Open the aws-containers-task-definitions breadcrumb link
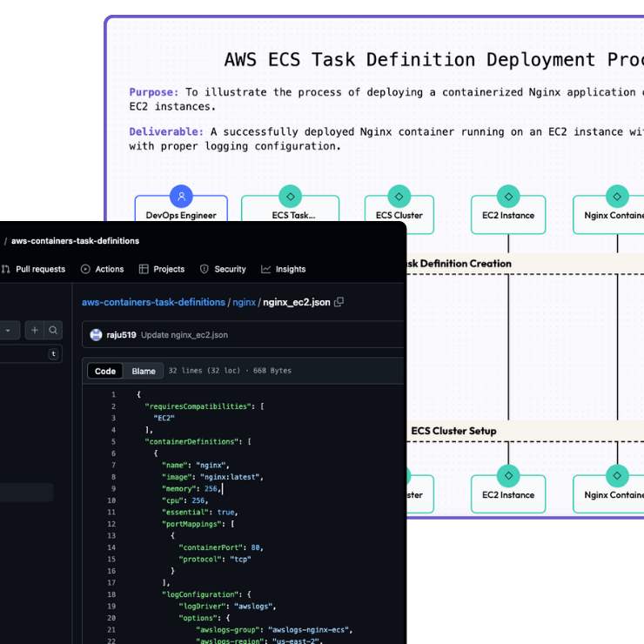Screen dimensions: 644x644 pos(153,302)
